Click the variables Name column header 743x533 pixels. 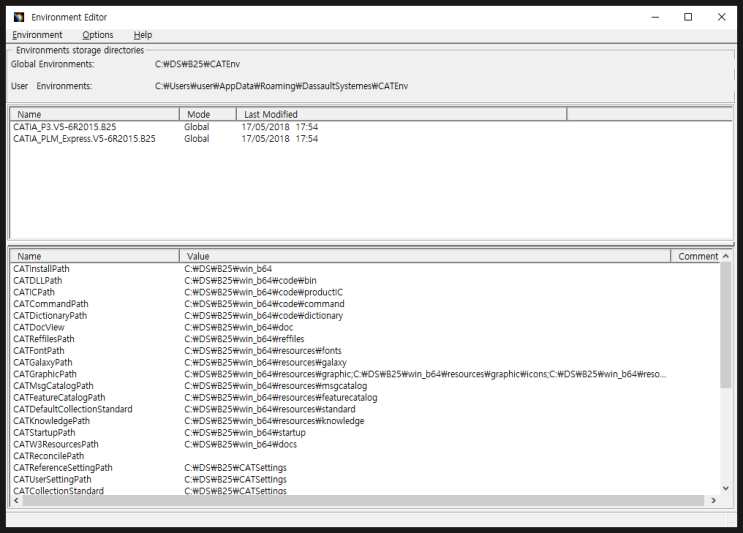(x=94, y=256)
